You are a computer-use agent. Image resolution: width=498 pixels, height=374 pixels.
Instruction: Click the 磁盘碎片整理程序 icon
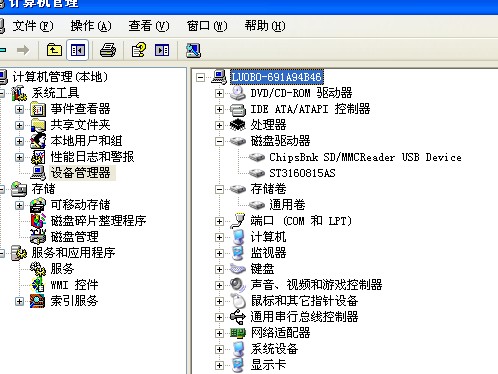click(x=38, y=221)
